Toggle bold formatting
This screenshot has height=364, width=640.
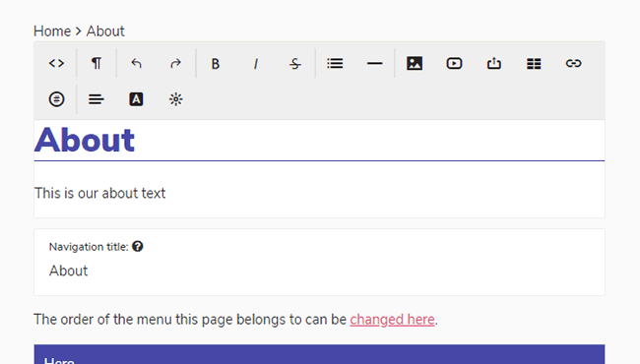click(216, 63)
